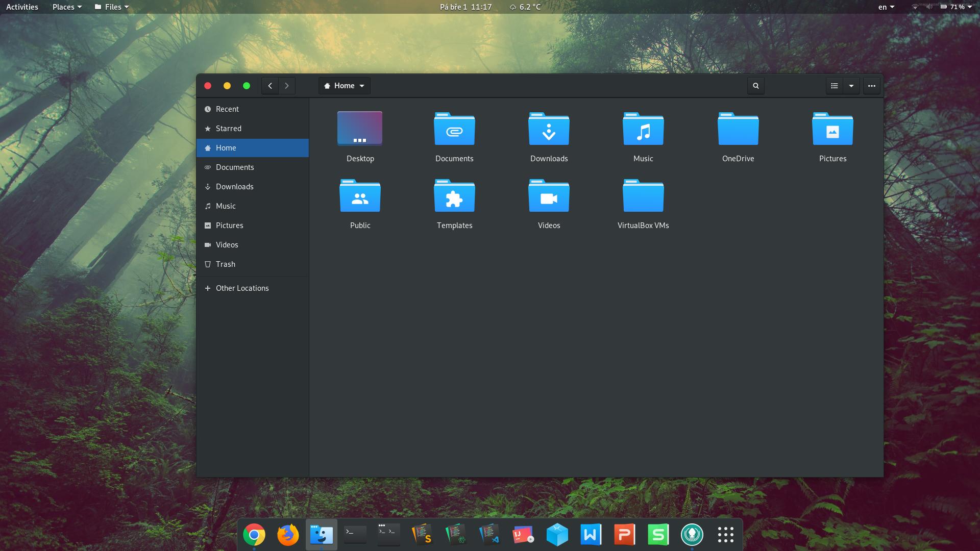This screenshot has width=980, height=551.
Task: Select the VirtualBox VMs folder
Action: (643, 196)
